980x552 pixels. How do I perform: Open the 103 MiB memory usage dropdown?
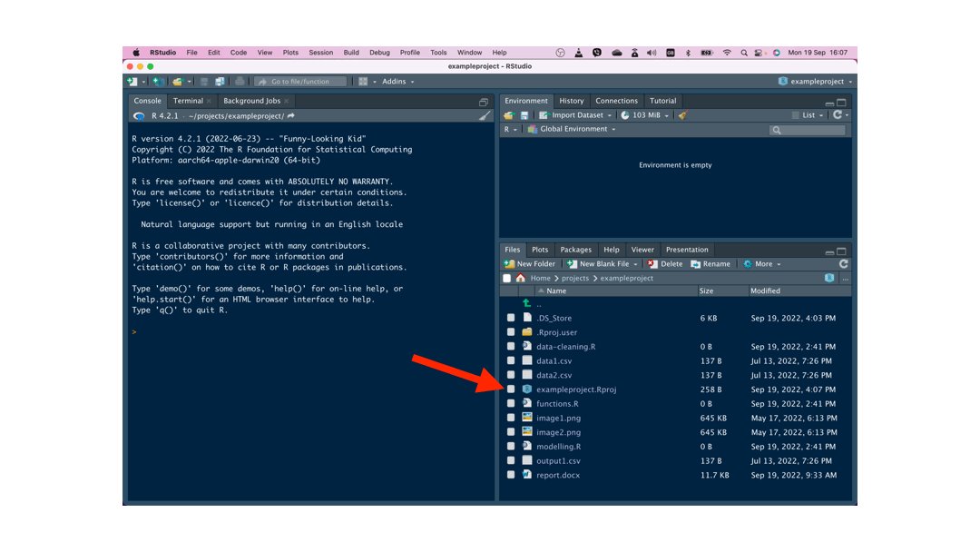644,115
